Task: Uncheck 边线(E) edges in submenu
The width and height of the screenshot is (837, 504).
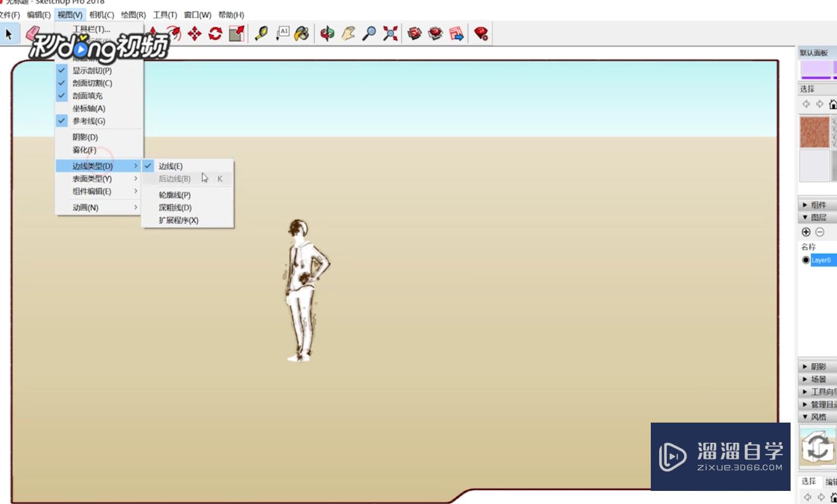Action: pyautogui.click(x=187, y=166)
